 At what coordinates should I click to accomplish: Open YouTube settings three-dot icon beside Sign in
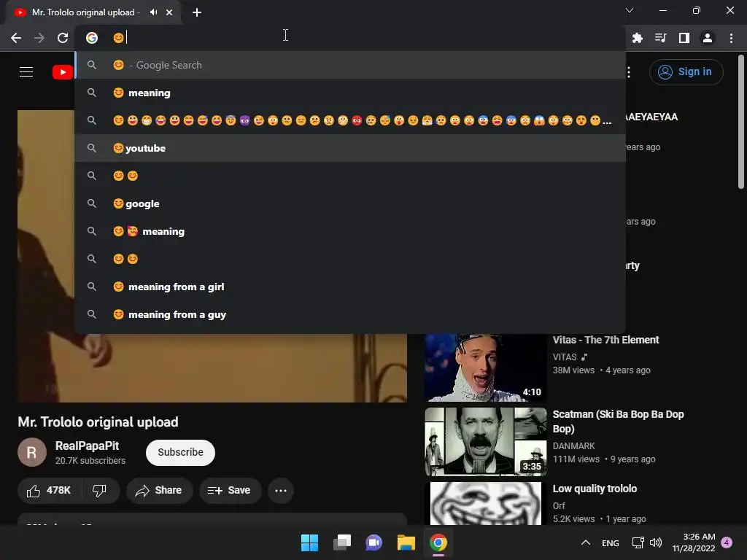[629, 72]
